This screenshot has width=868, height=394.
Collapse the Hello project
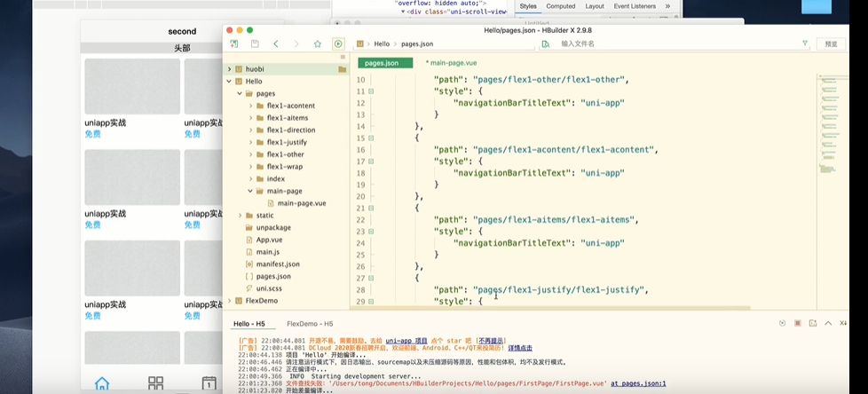(229, 82)
